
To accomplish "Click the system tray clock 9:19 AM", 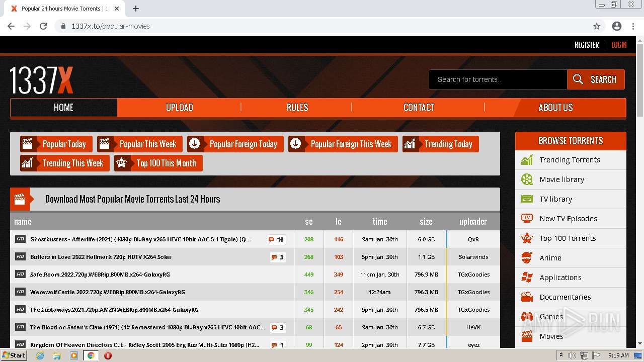I will [x=618, y=355].
